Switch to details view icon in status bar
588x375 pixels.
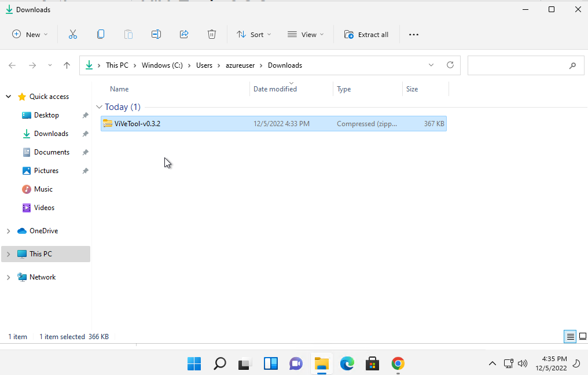[x=570, y=336]
